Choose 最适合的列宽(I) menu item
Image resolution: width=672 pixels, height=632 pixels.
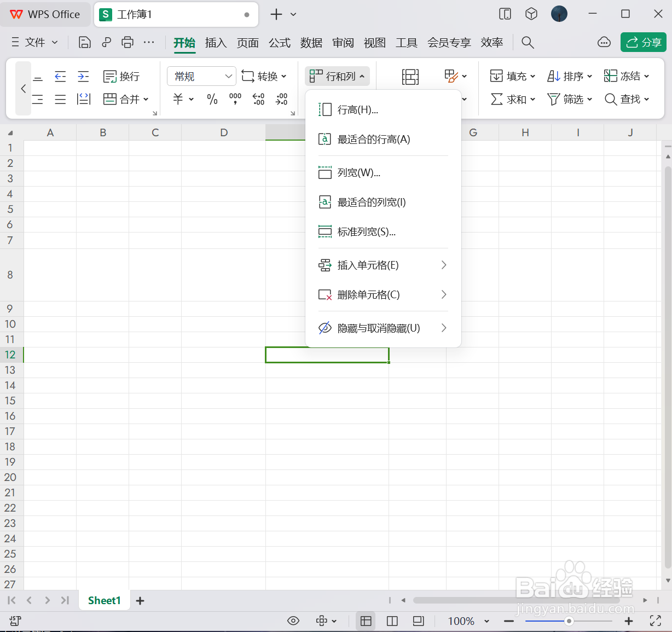pos(383,202)
